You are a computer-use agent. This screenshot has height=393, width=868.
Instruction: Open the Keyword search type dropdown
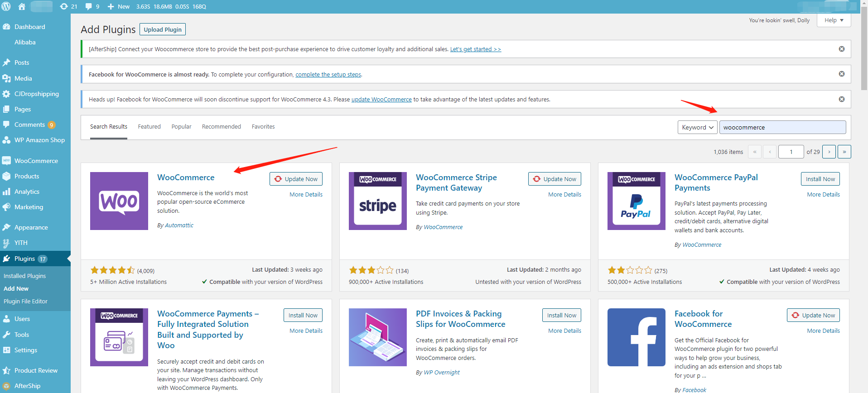(697, 127)
